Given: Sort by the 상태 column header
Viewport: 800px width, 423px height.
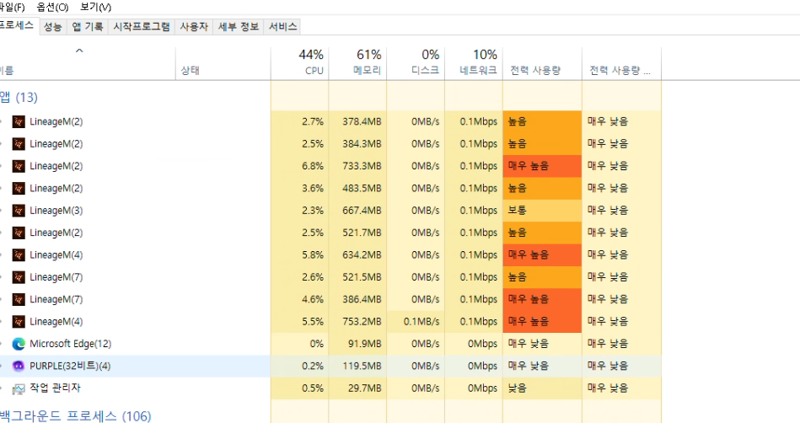Looking at the screenshot, I should (223, 64).
